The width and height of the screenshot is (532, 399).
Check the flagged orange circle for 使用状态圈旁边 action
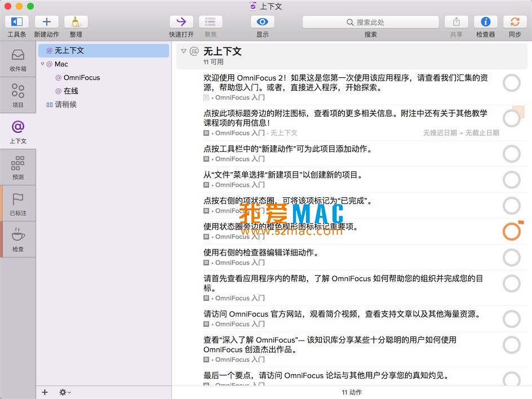click(x=511, y=232)
